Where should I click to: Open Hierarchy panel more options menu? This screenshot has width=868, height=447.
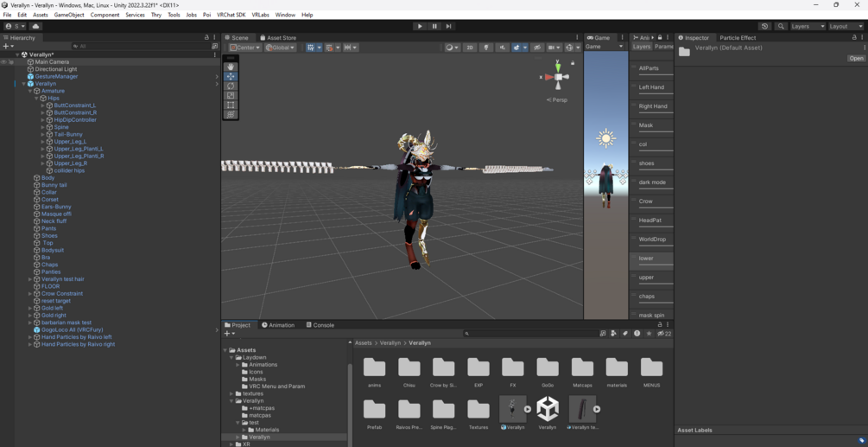click(x=215, y=38)
